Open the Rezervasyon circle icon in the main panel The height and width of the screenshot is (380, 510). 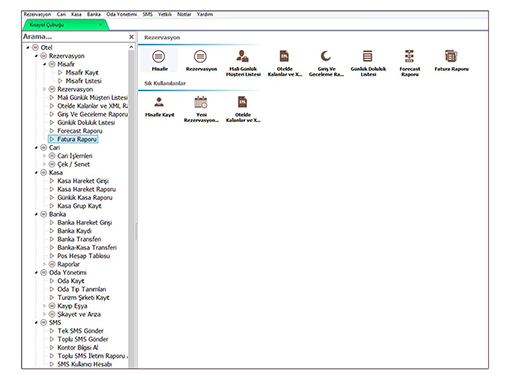tap(201, 57)
